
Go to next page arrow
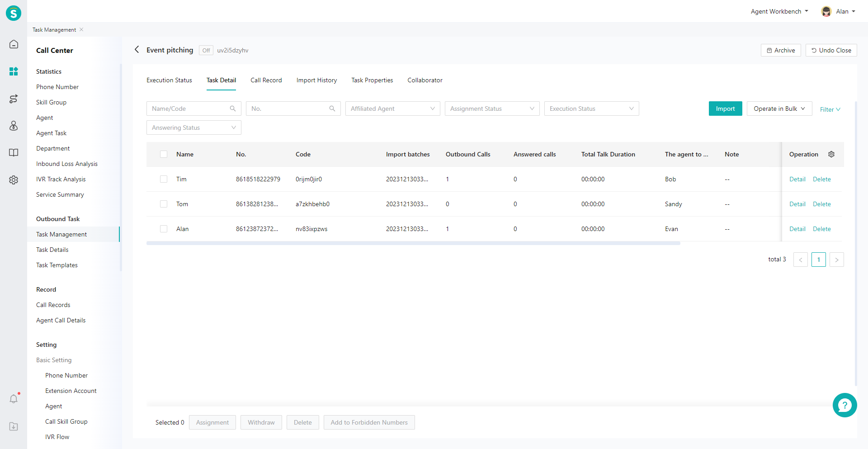coord(837,260)
